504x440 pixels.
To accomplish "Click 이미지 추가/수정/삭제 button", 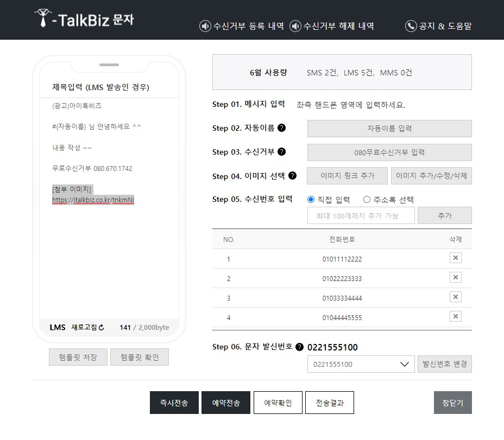I will [431, 176].
